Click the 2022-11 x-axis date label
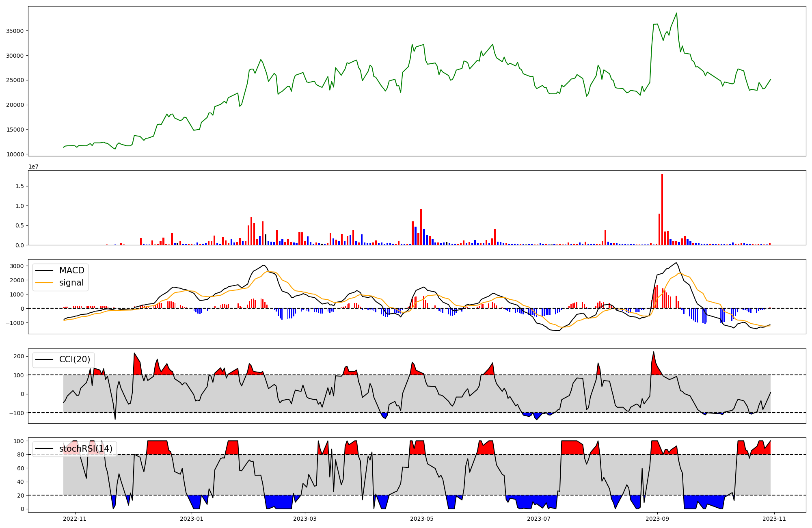This screenshot has height=528, width=812. (x=75, y=519)
